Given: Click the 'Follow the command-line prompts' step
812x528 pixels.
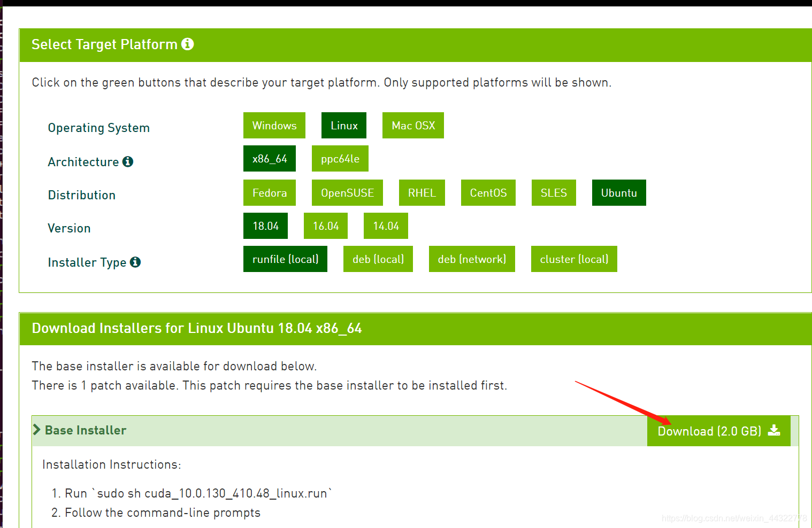Looking at the screenshot, I should 163,513.
